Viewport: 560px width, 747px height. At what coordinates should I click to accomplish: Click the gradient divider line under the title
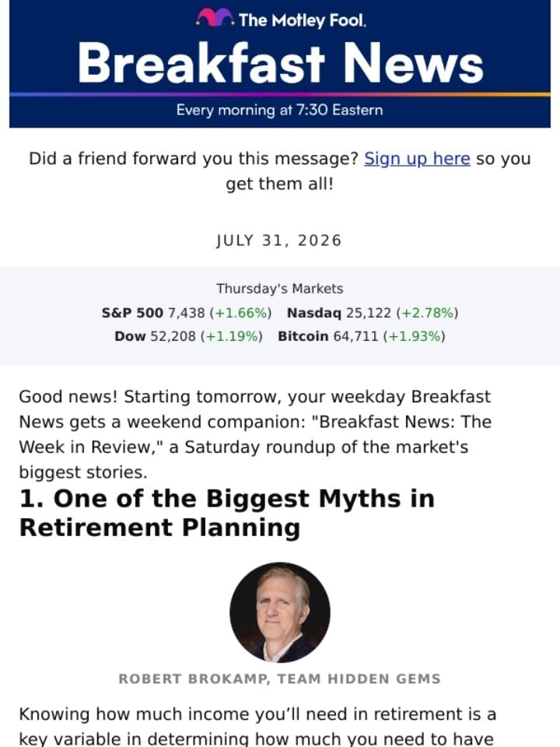[280, 94]
